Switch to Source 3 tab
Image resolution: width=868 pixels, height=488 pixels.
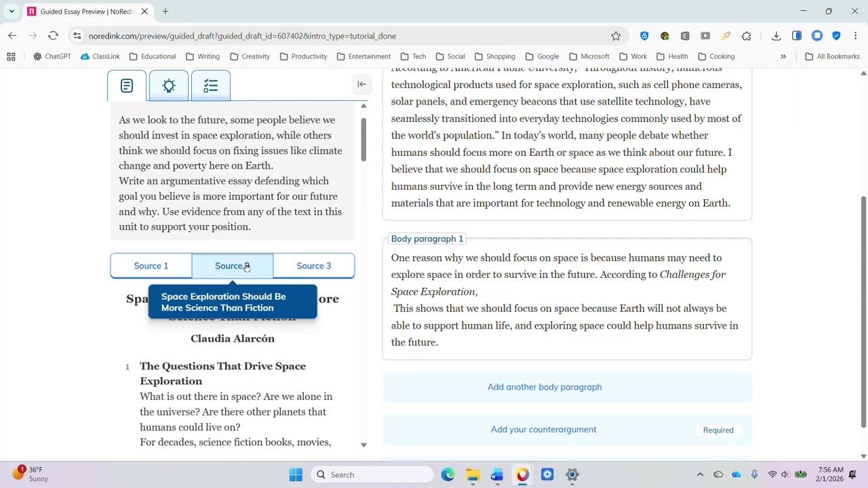[314, 266]
